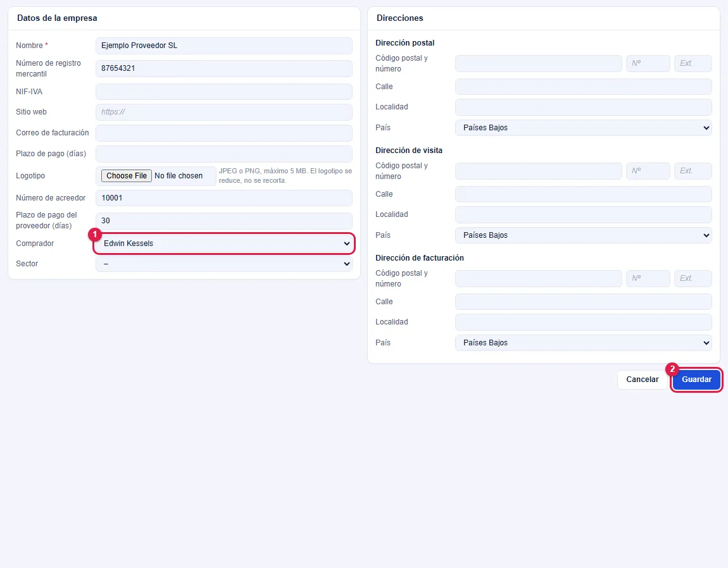Click the Guardar button
Image resolution: width=728 pixels, height=568 pixels.
[x=696, y=380]
